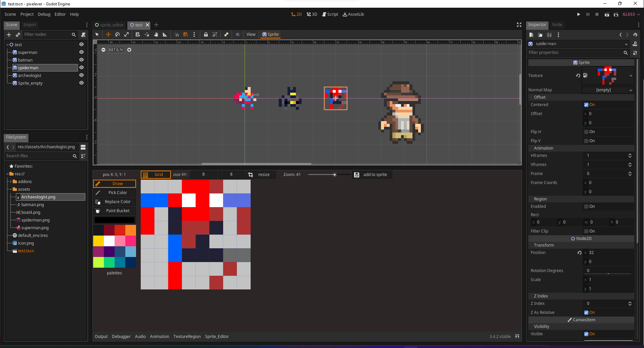Toggle visibility of archeologist node
The width and height of the screenshot is (644, 348).
(x=81, y=75)
